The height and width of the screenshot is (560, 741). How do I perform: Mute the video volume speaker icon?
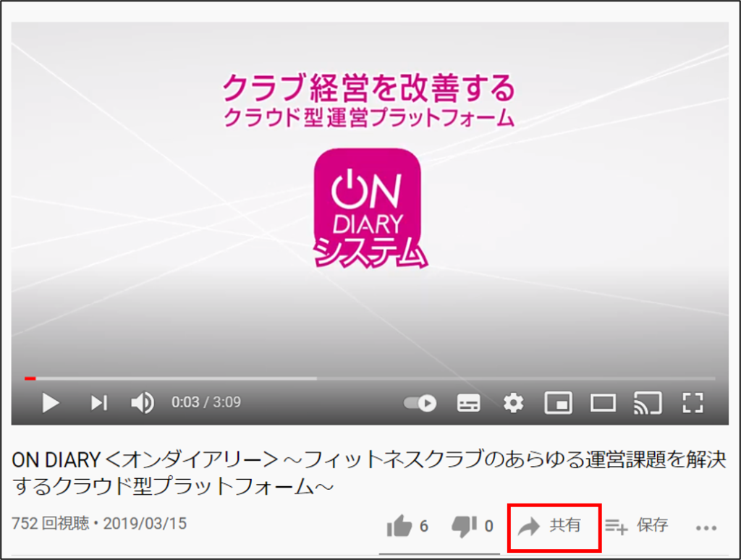pyautogui.click(x=143, y=403)
